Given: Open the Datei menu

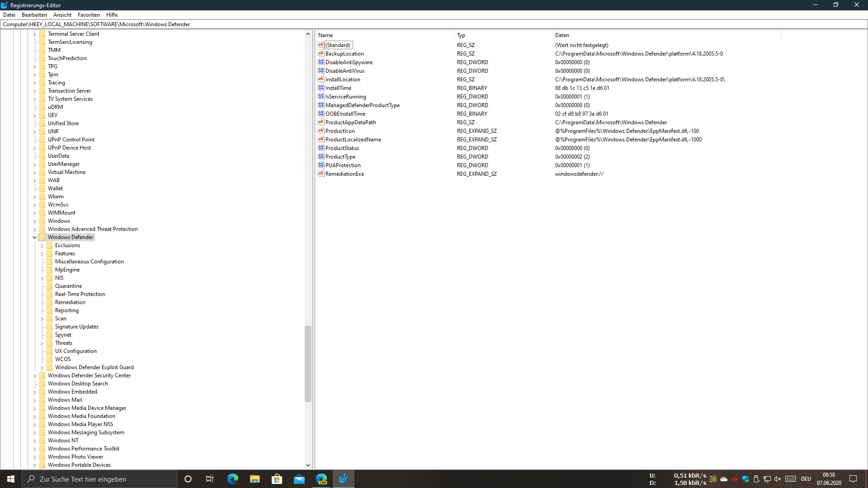Looking at the screenshot, I should click(x=9, y=15).
